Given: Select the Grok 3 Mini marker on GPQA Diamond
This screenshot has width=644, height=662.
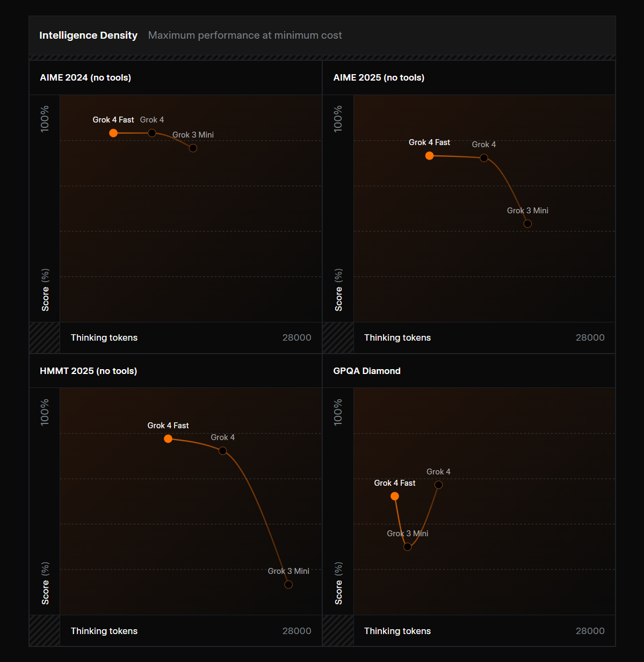Looking at the screenshot, I should (x=407, y=546).
